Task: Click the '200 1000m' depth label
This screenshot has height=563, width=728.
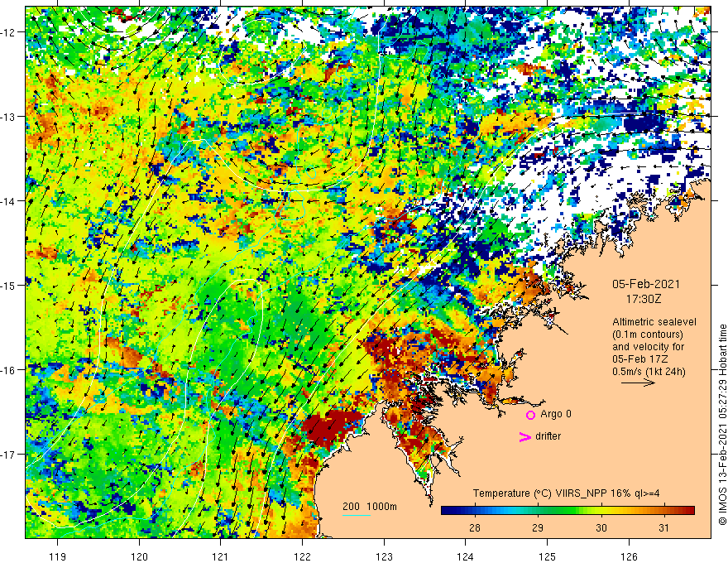Action: (x=370, y=507)
